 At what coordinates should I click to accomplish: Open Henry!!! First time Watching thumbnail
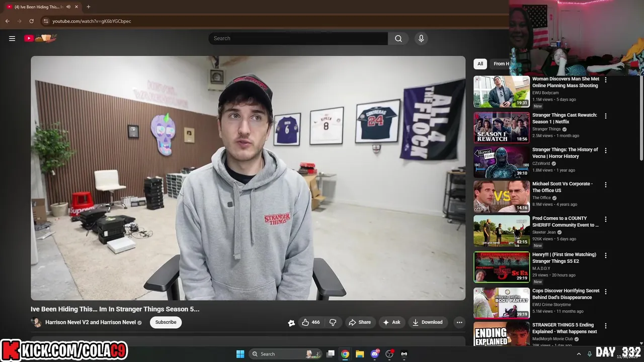502,267
